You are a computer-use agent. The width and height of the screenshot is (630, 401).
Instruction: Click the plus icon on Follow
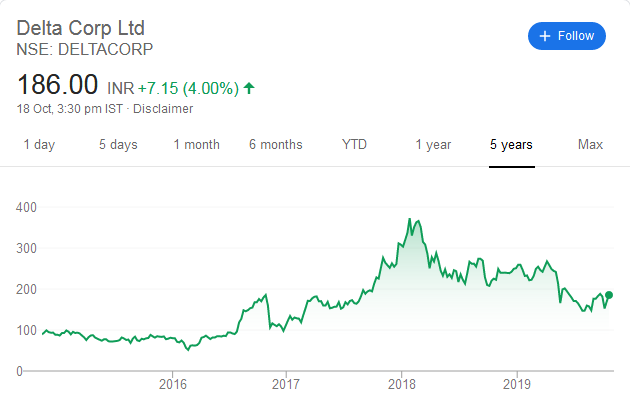545,36
